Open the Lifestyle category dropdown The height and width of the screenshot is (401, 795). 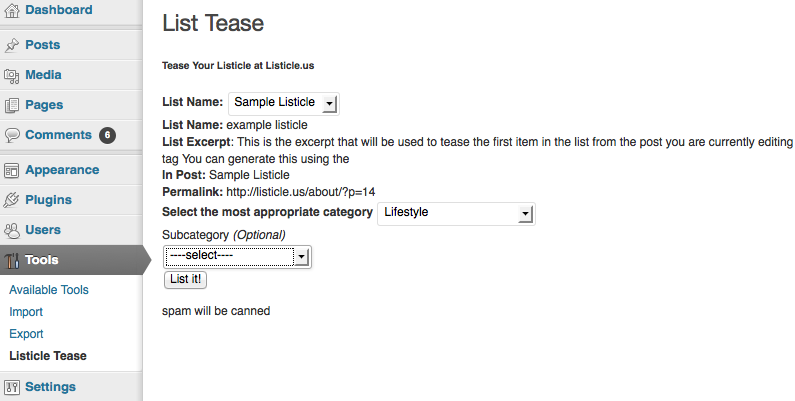pyautogui.click(x=456, y=213)
